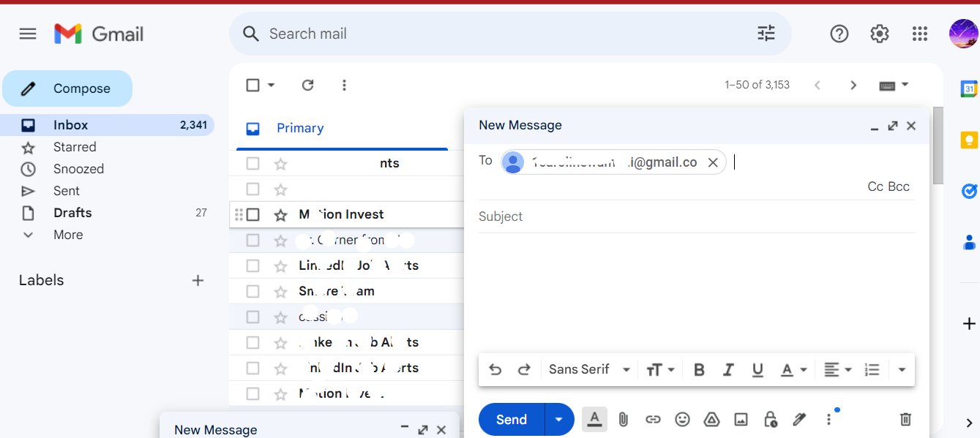Enable confidential mode for the message
Screen dimensions: 980x438
770,419
